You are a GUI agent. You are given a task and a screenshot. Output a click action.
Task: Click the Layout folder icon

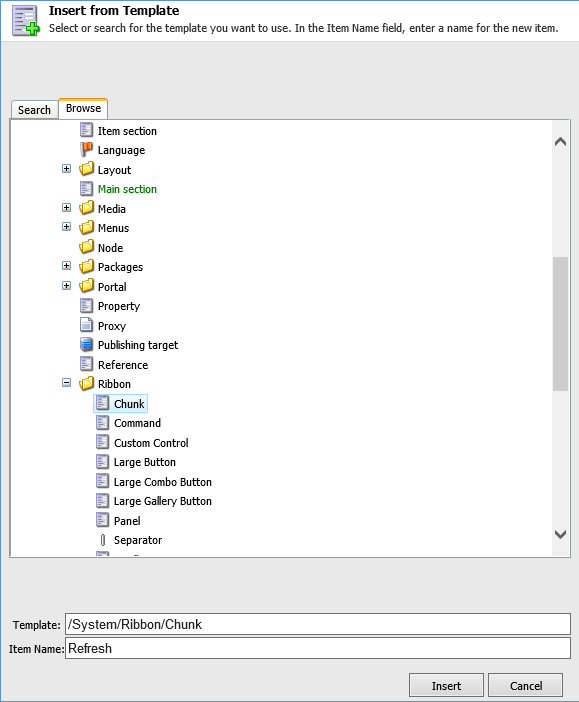click(x=86, y=169)
